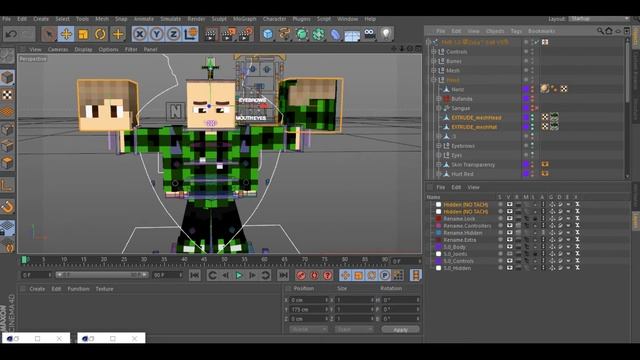Activate the Move tool
This screenshot has width=640, height=360.
pyautogui.click(x=66, y=34)
